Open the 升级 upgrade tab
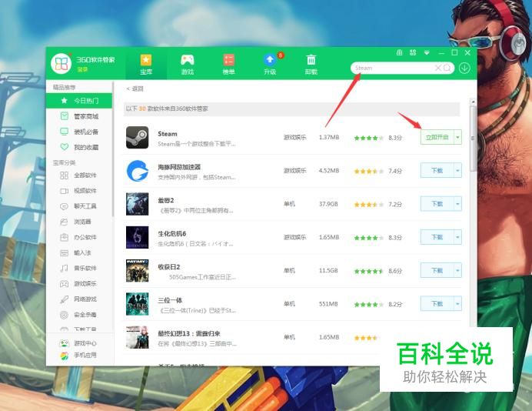The image size is (532, 411). (x=270, y=65)
